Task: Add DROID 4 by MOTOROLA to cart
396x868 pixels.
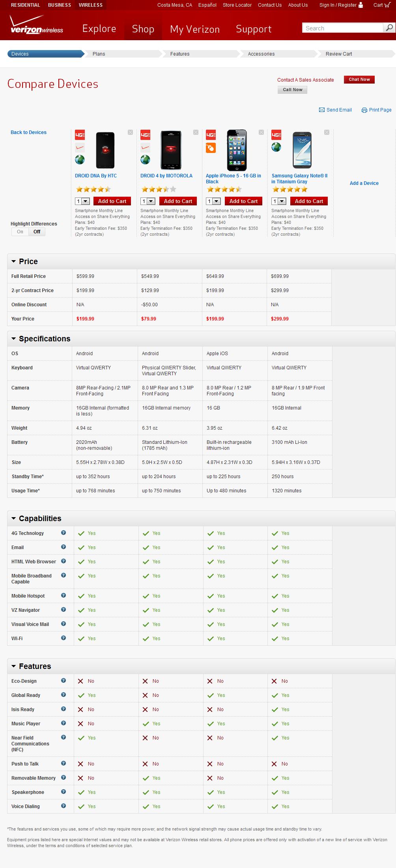Action: (x=178, y=201)
